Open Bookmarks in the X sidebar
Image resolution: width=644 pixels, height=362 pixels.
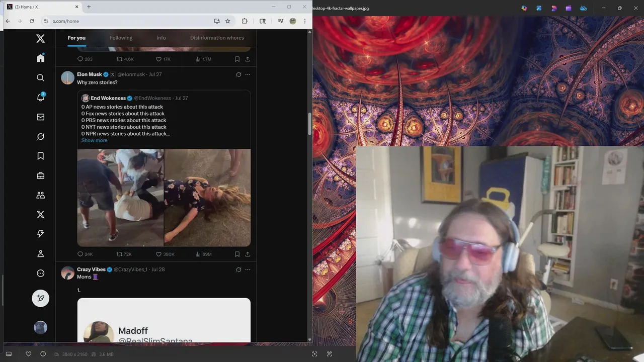[41, 156]
